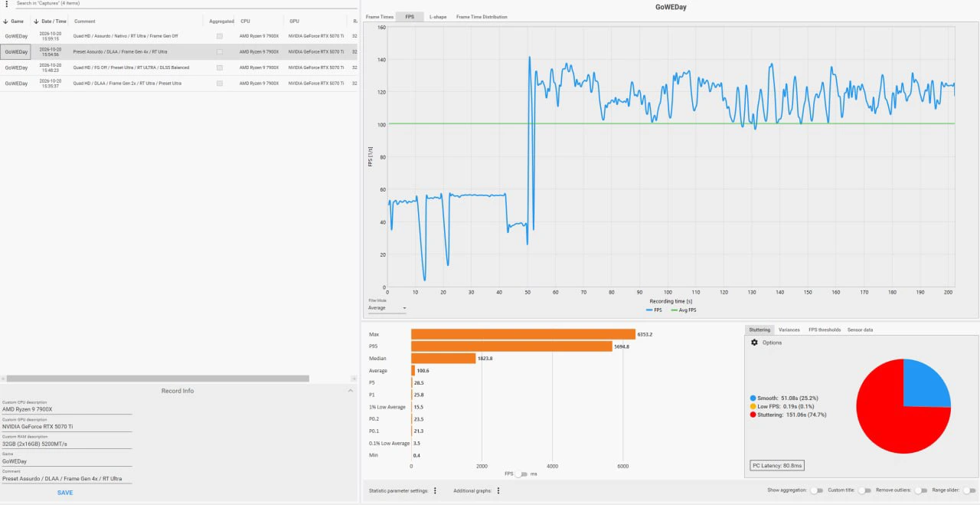Open the Filter Mode Average dropdown

coord(387,308)
